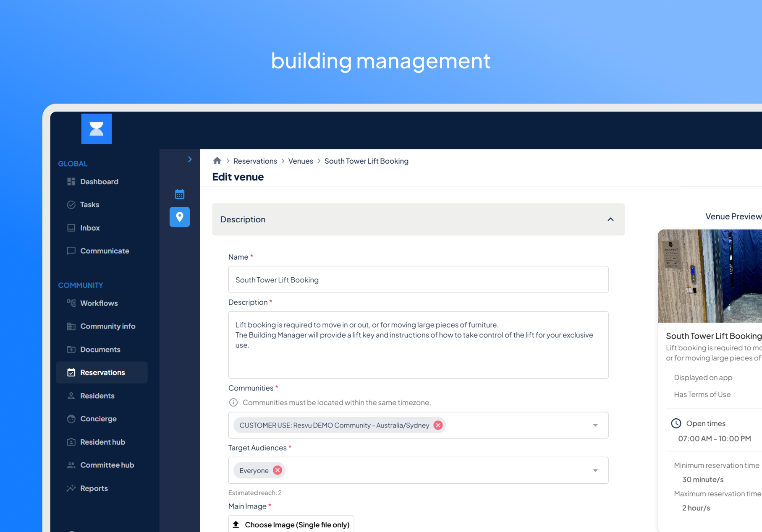Go to Residents in sidebar

[x=97, y=396]
